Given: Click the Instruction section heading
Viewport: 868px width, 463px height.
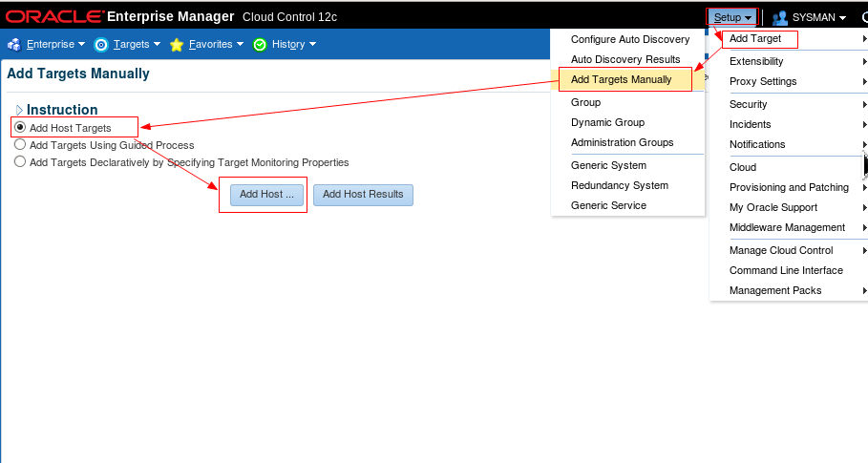Looking at the screenshot, I should (x=62, y=110).
